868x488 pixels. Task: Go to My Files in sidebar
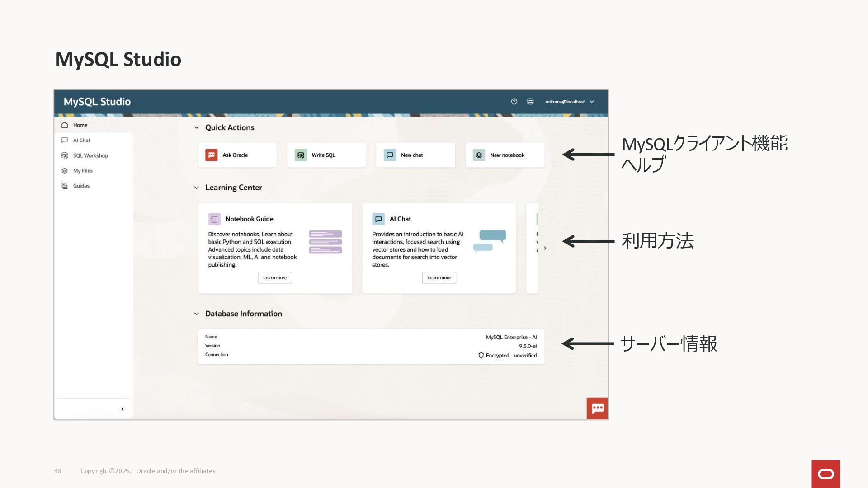pos(83,171)
